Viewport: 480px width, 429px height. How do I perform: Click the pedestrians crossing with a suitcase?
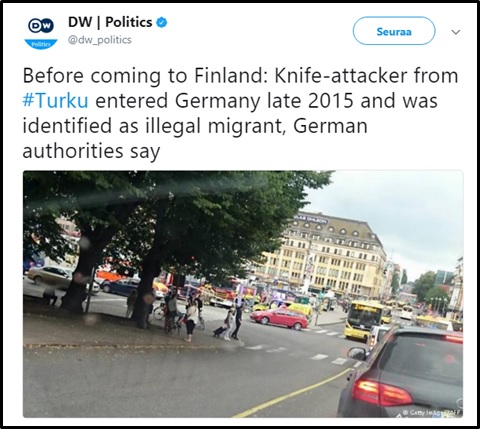coord(230,322)
